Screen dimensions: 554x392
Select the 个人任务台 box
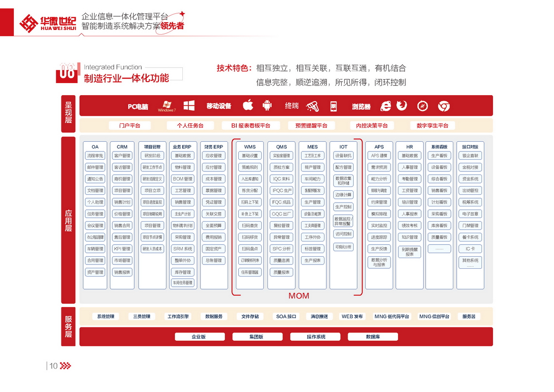click(190, 126)
